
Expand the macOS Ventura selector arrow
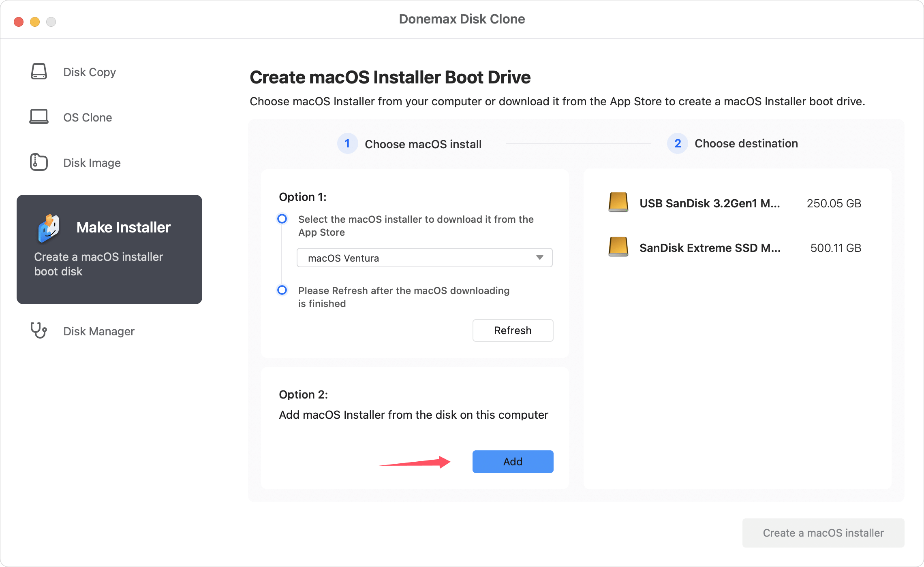point(540,258)
